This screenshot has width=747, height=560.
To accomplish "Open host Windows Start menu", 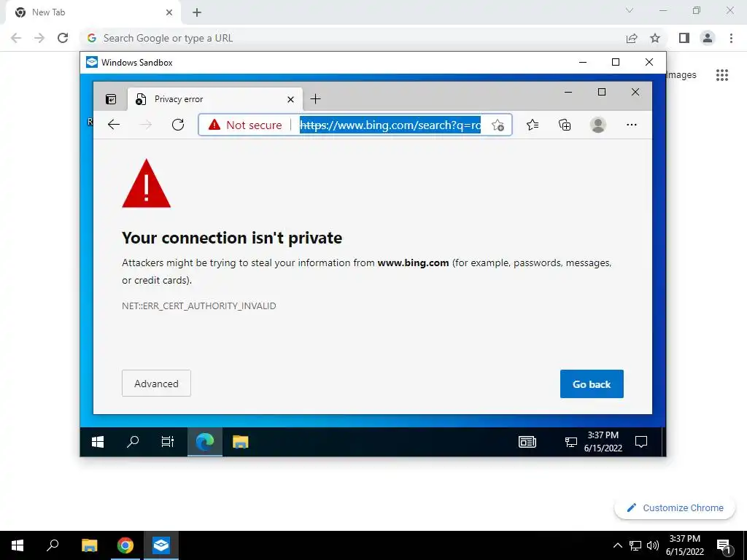I will [18, 545].
